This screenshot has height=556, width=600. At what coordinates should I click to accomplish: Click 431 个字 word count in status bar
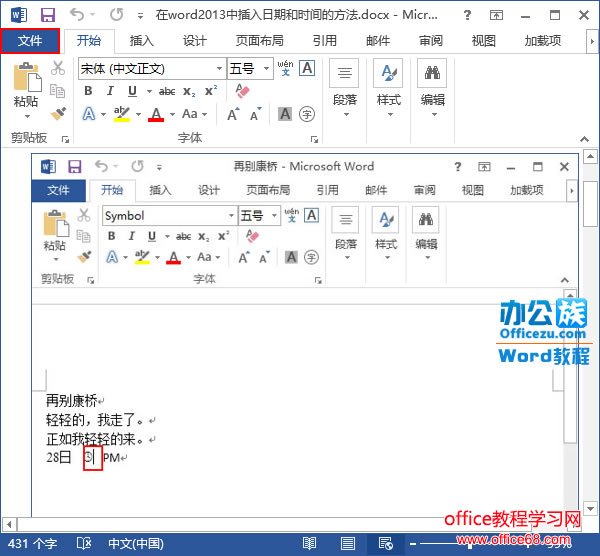[33, 544]
